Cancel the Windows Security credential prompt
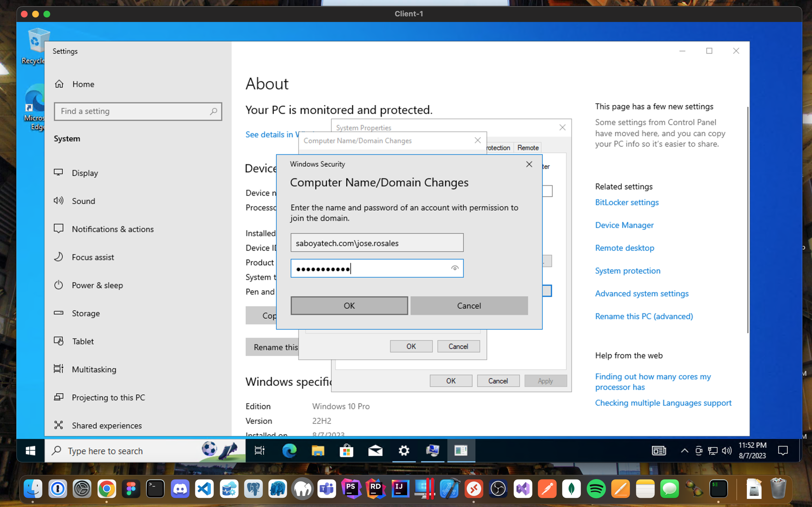 [469, 306]
